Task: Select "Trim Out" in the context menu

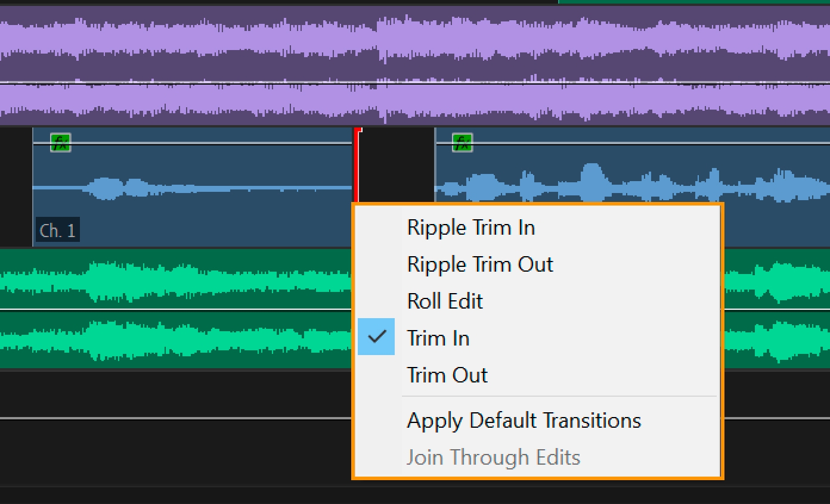Action: (x=447, y=375)
